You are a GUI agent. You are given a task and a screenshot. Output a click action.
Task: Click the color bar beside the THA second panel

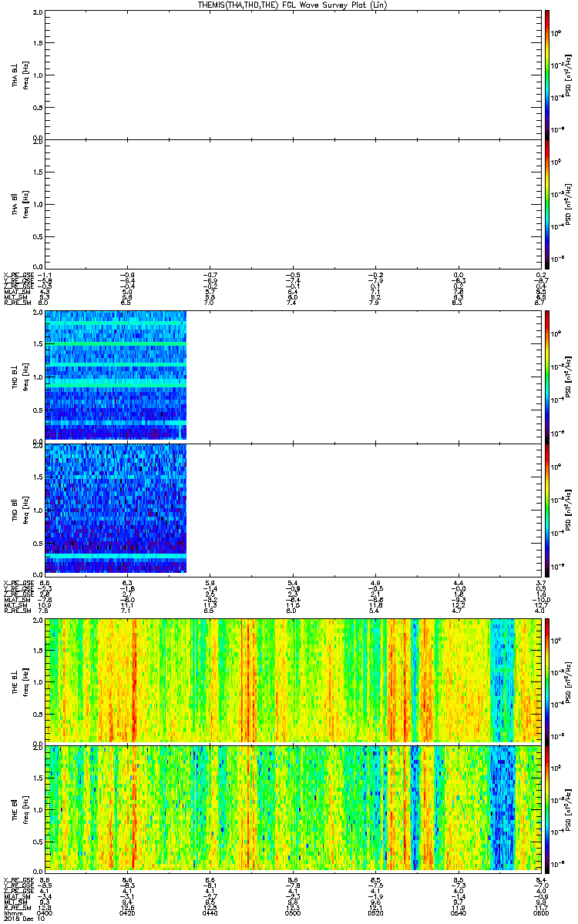click(x=546, y=205)
